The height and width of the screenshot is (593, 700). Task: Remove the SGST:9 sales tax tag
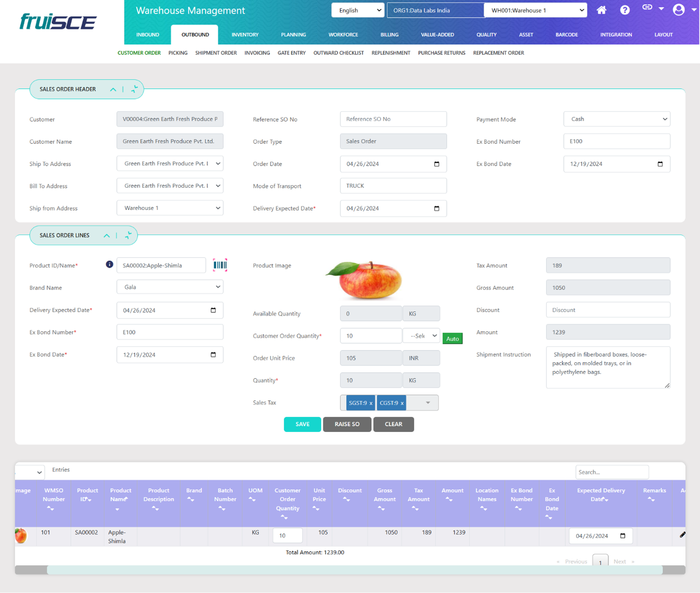pyautogui.click(x=371, y=403)
